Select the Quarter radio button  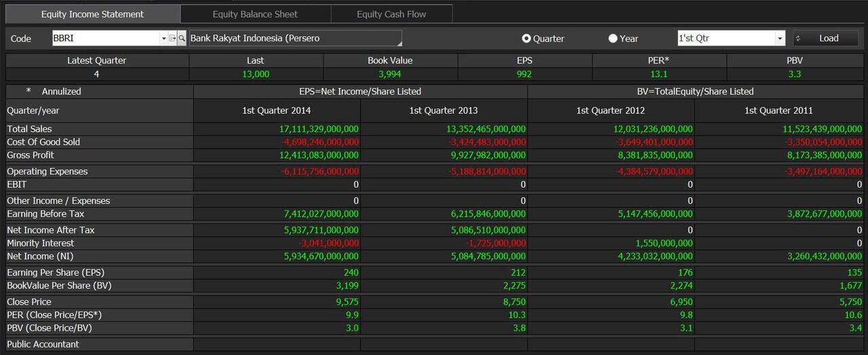click(x=526, y=39)
